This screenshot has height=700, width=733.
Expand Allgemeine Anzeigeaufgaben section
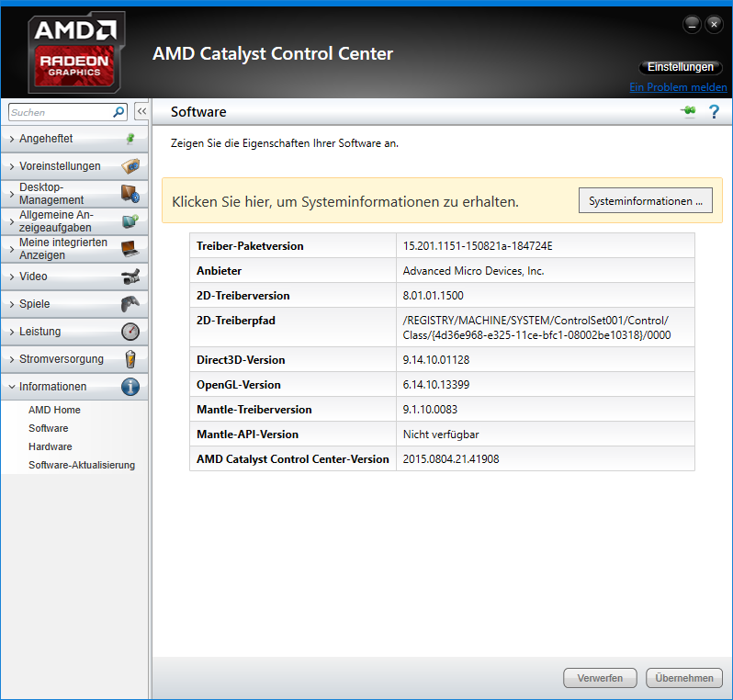click(x=74, y=221)
